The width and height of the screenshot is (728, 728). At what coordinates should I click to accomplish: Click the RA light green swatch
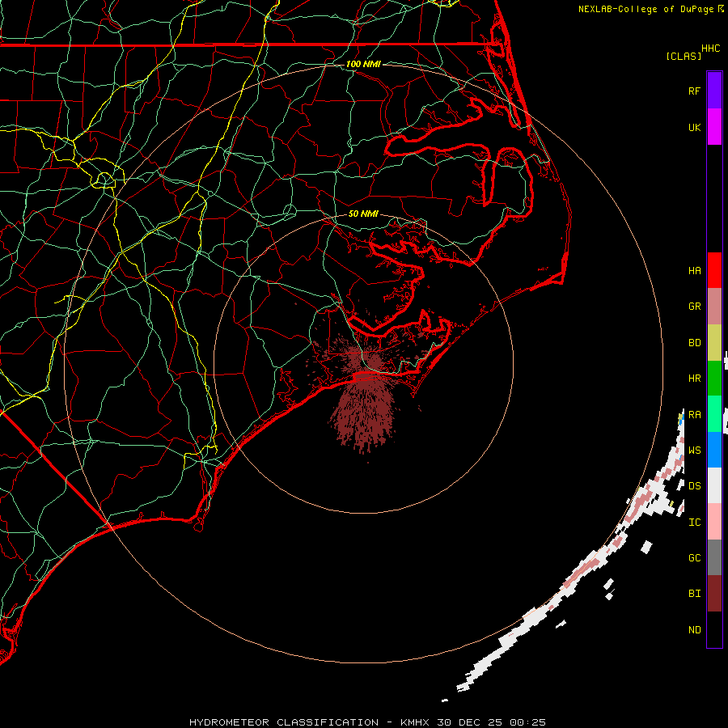[x=714, y=414]
